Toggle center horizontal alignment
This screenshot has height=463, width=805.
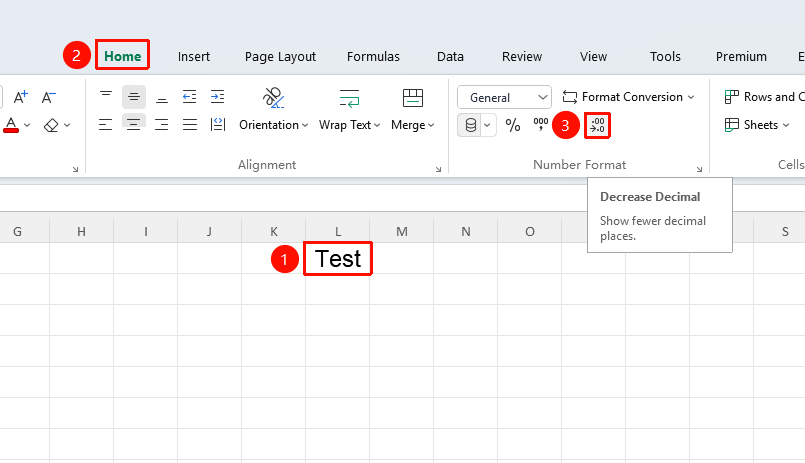134,125
